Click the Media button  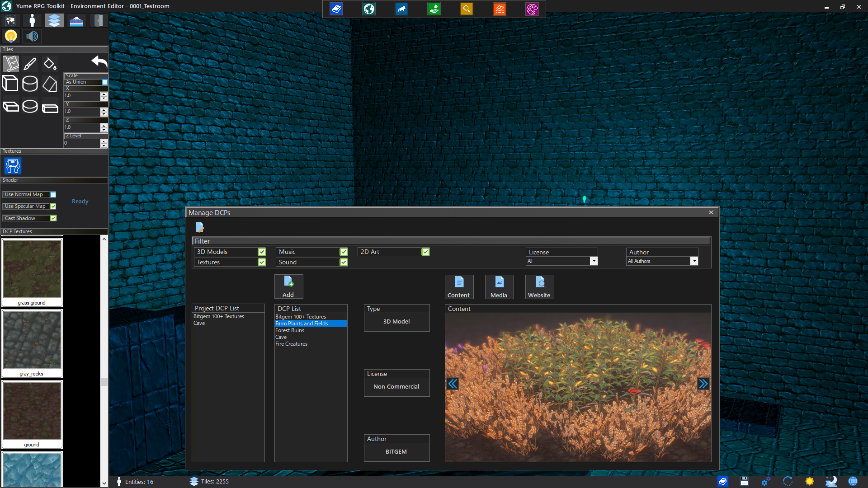tap(499, 287)
